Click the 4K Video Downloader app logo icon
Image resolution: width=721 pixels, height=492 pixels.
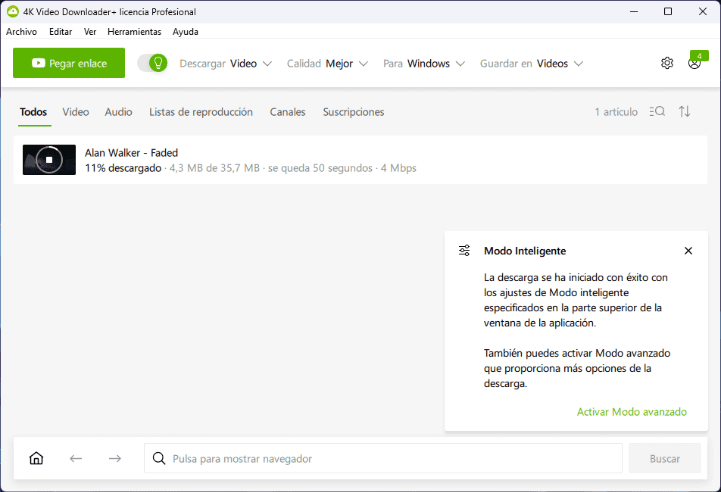(x=13, y=11)
